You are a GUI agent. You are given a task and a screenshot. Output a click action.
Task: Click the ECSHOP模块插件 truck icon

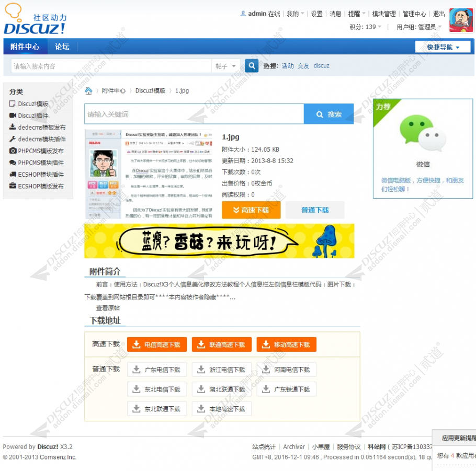point(13,174)
